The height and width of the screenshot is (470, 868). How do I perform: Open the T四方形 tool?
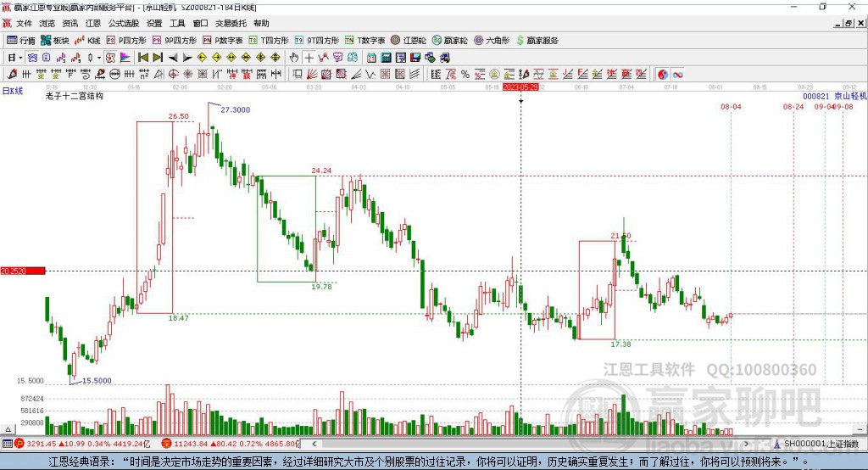(269, 41)
